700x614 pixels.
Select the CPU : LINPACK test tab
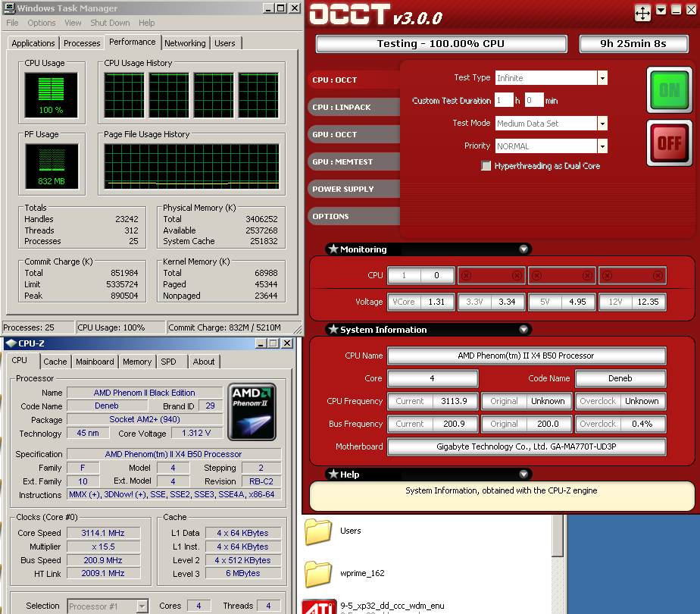pos(354,107)
